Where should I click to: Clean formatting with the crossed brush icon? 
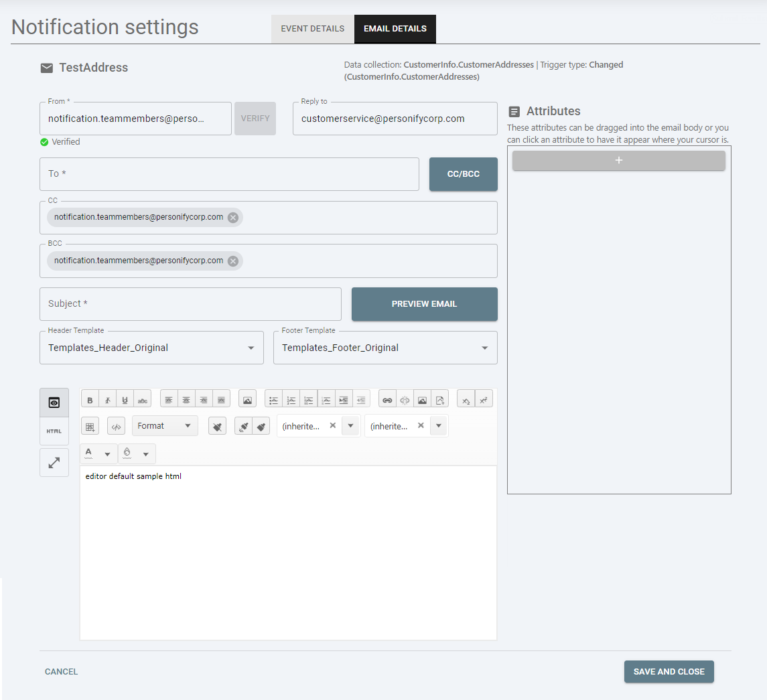click(x=217, y=426)
